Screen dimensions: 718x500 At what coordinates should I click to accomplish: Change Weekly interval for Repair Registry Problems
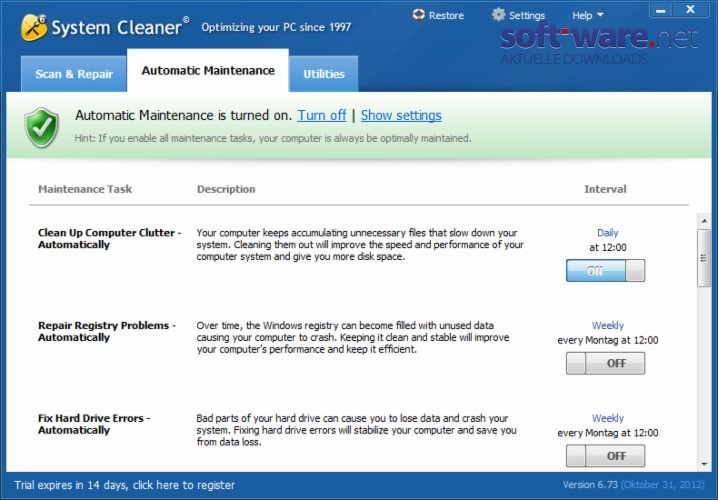click(608, 326)
